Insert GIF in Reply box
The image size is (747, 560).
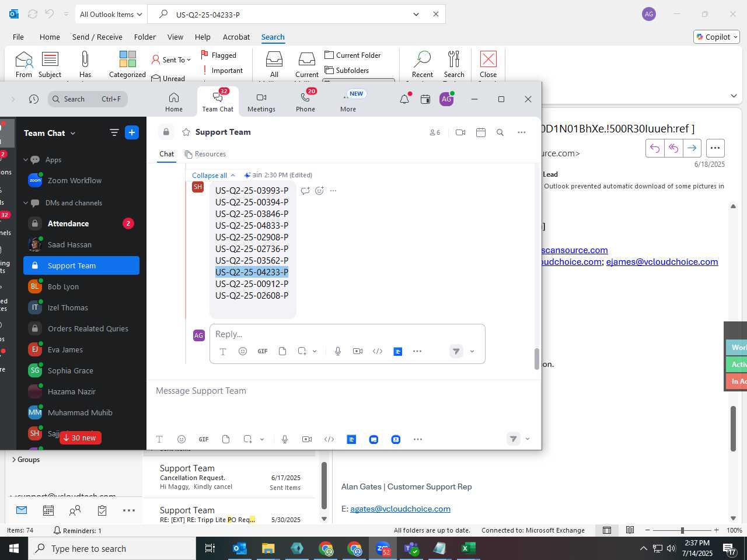point(263,351)
